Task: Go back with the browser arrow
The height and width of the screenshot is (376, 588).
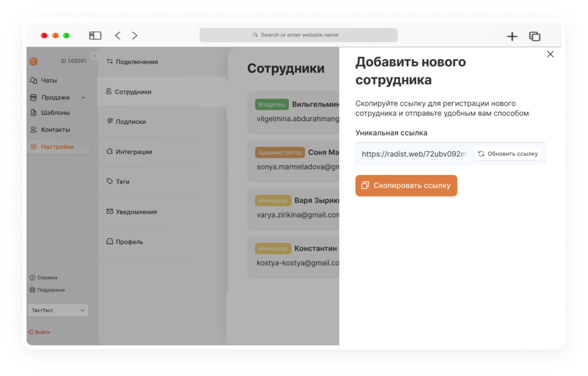Action: (x=118, y=35)
